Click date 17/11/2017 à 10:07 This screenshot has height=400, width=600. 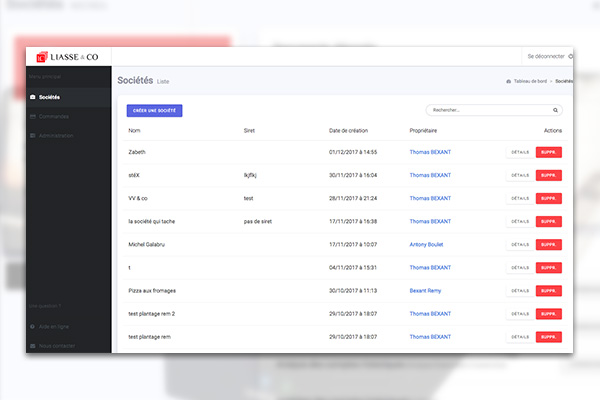pyautogui.click(x=353, y=244)
